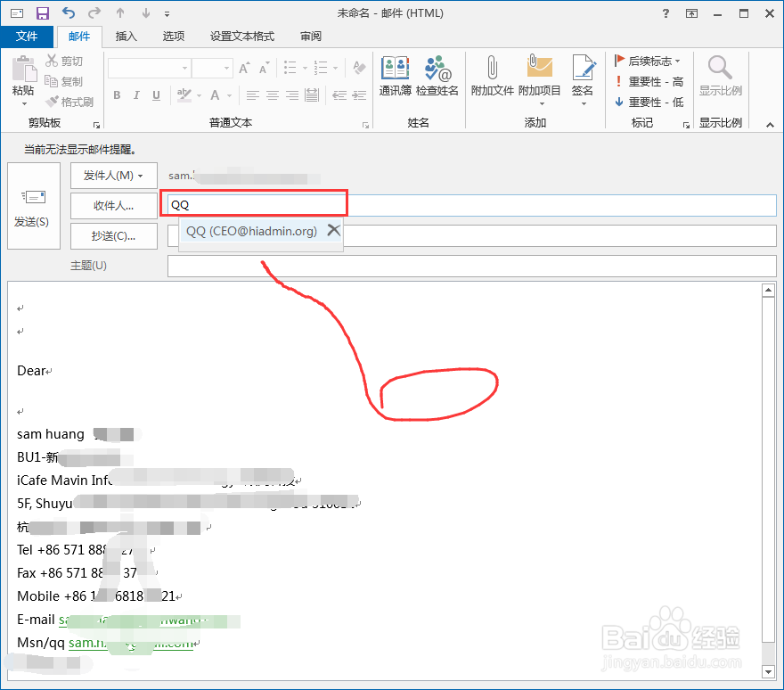The width and height of the screenshot is (784, 690).
Task: Click the recipient field containing QQ
Action: tap(471, 205)
